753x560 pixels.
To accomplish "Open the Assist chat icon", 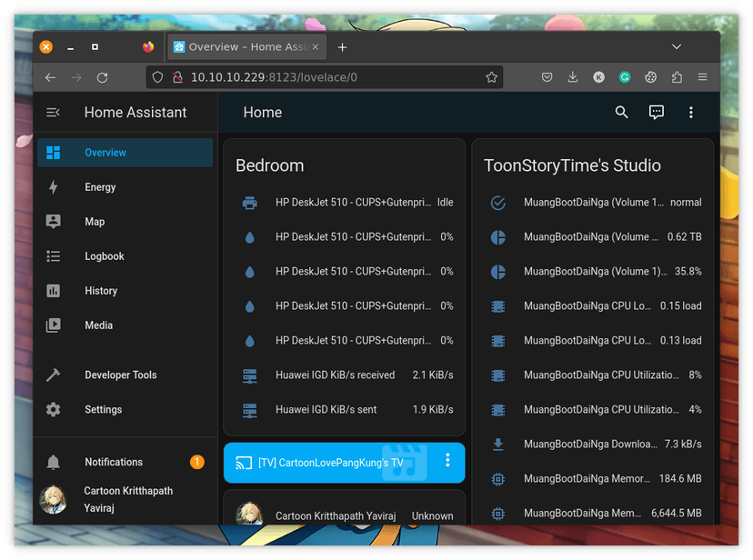I will coord(656,113).
